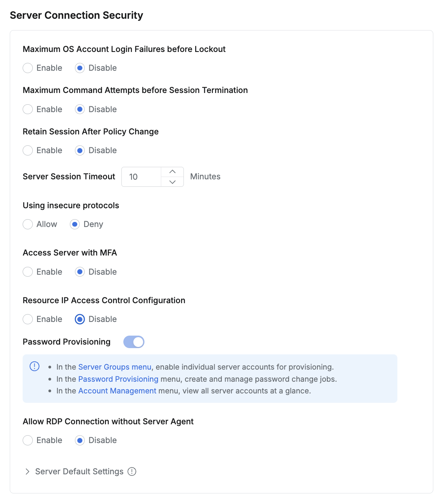Increase Server Session Timeout with up arrow
Viewport: 445px width, 504px height.
coord(172,172)
